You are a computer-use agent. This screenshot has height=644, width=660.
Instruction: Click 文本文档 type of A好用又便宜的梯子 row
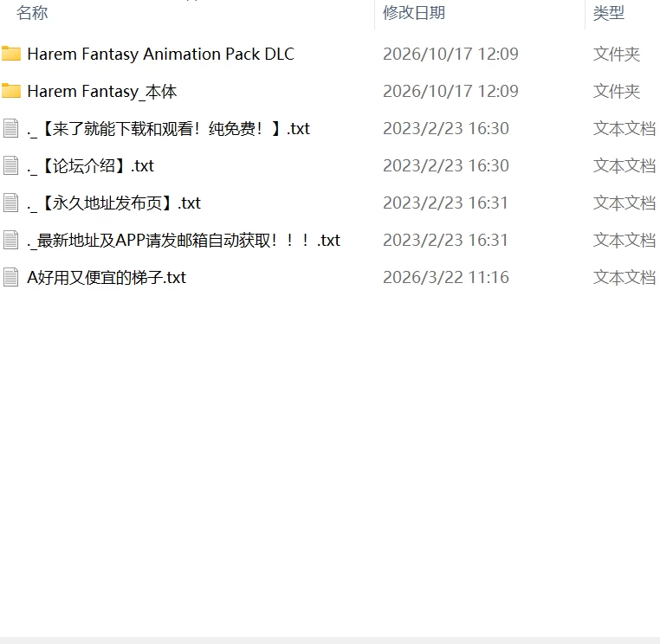[624, 277]
